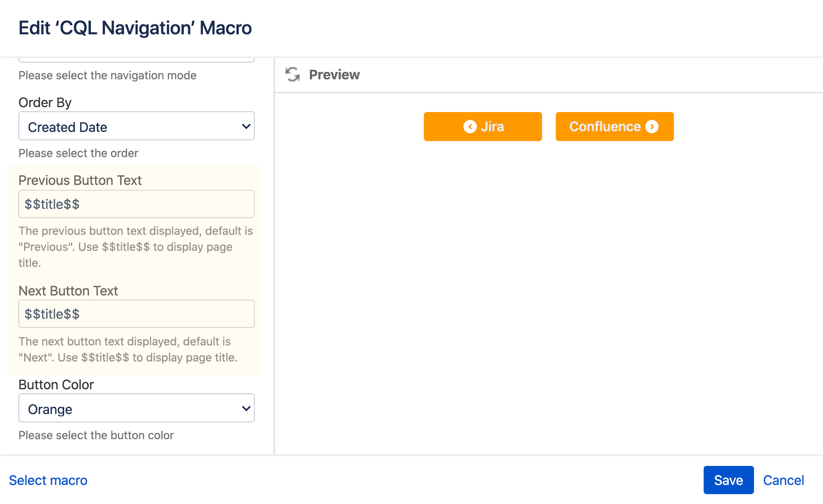Click the Jira label in the preview
Screen dimensions: 823x504
click(492, 127)
